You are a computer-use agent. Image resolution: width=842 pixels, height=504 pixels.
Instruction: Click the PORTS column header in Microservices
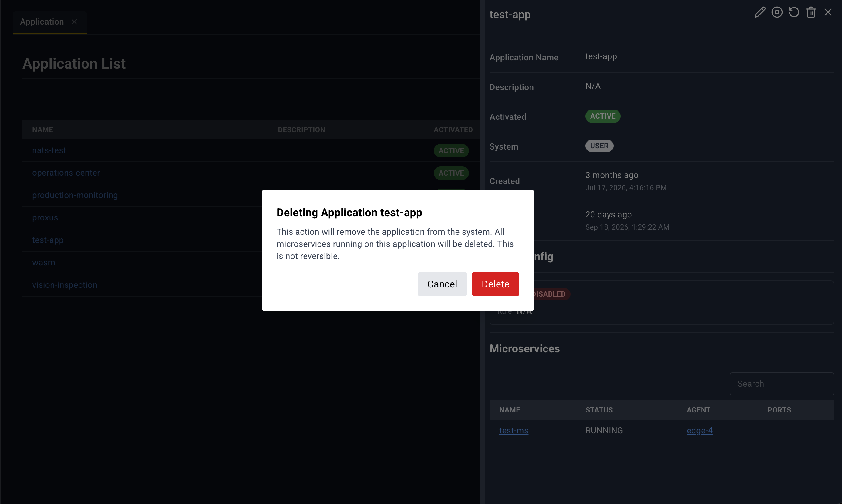tap(779, 410)
